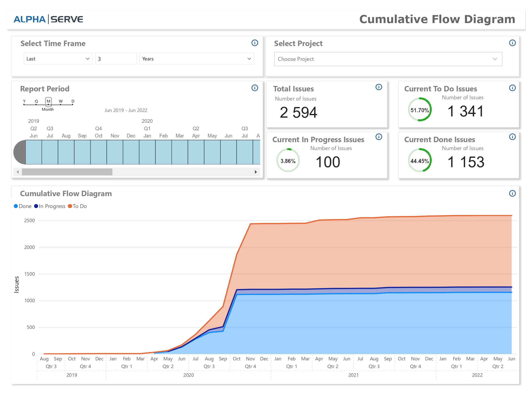
Task: Click the Cumulative Flow Diagram info icon
Action: coord(513,193)
